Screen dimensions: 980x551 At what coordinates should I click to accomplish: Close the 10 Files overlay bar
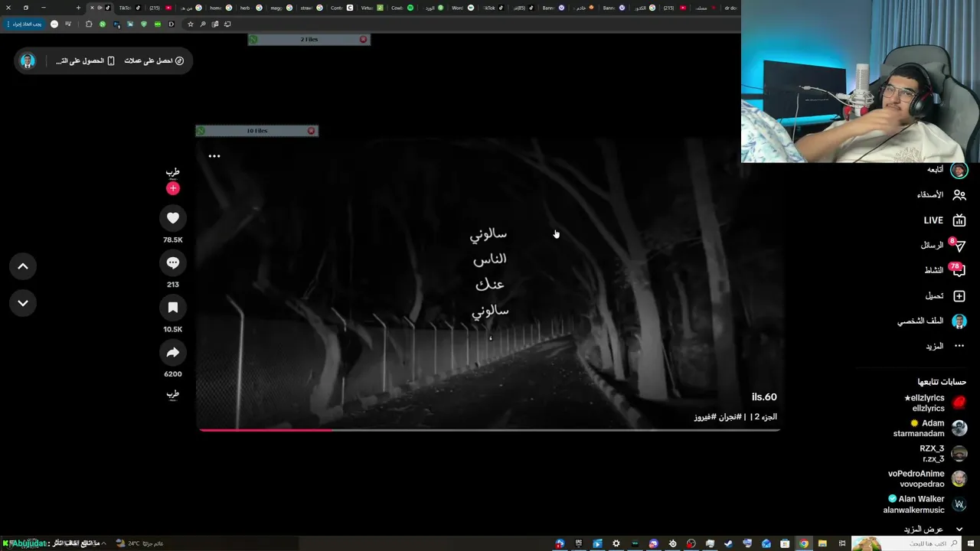tap(311, 131)
